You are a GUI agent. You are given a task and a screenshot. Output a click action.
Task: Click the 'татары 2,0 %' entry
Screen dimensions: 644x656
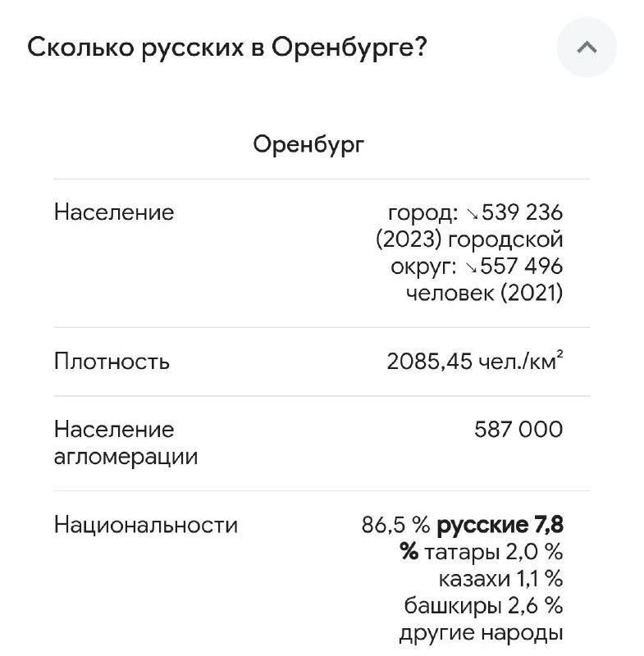493,552
